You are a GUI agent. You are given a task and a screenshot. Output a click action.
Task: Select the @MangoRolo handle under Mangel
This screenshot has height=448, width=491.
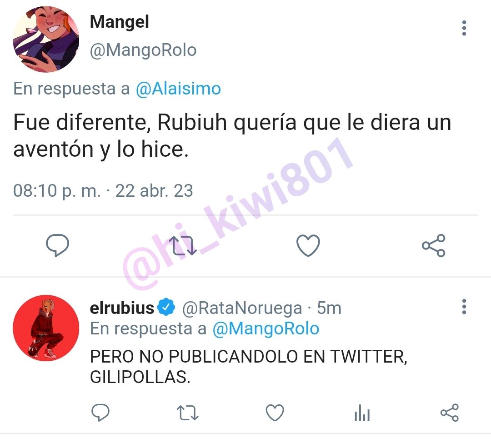click(x=143, y=50)
